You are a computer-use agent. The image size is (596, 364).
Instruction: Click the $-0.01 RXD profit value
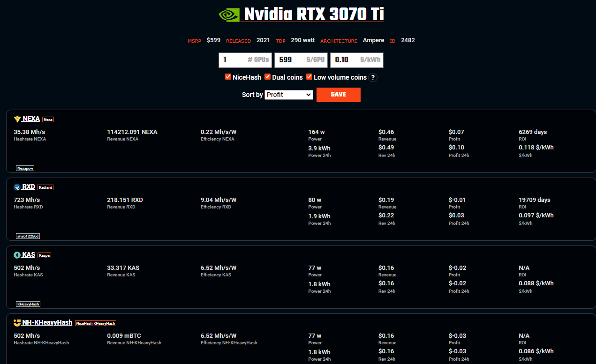coord(457,200)
